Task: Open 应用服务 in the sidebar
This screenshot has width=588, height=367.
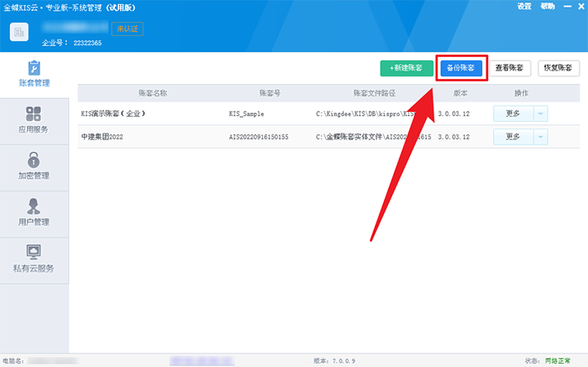Action: 34,120
